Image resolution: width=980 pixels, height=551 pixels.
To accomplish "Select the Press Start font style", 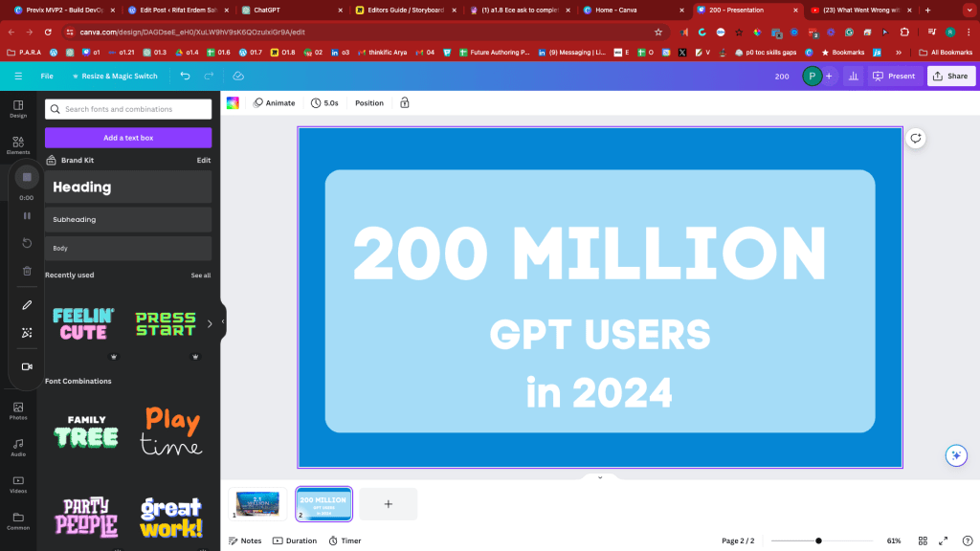I will (166, 323).
